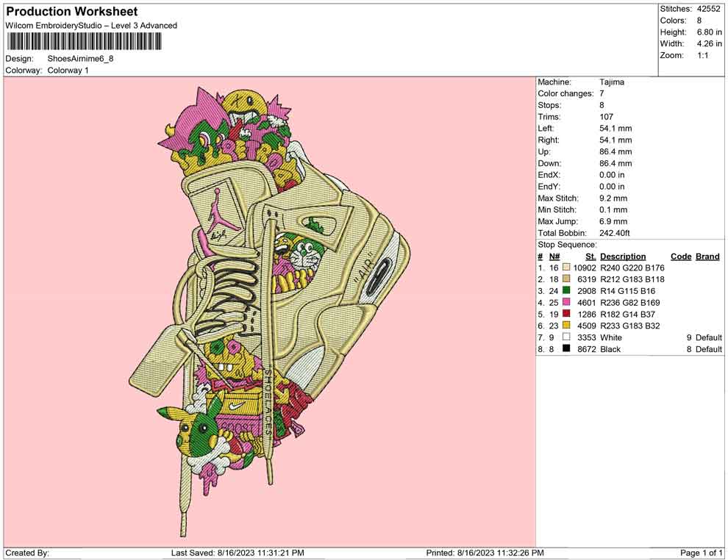Select the black color swatch in stop 8
728x560 pixels.
pos(566,349)
